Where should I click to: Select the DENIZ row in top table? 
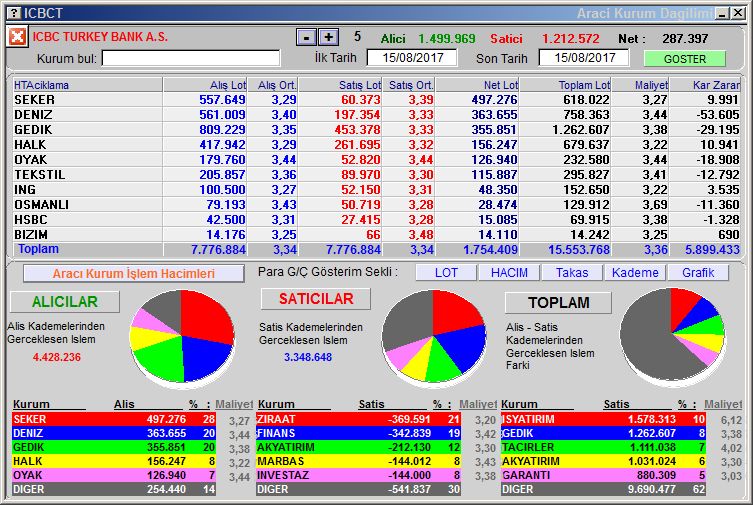(x=376, y=115)
